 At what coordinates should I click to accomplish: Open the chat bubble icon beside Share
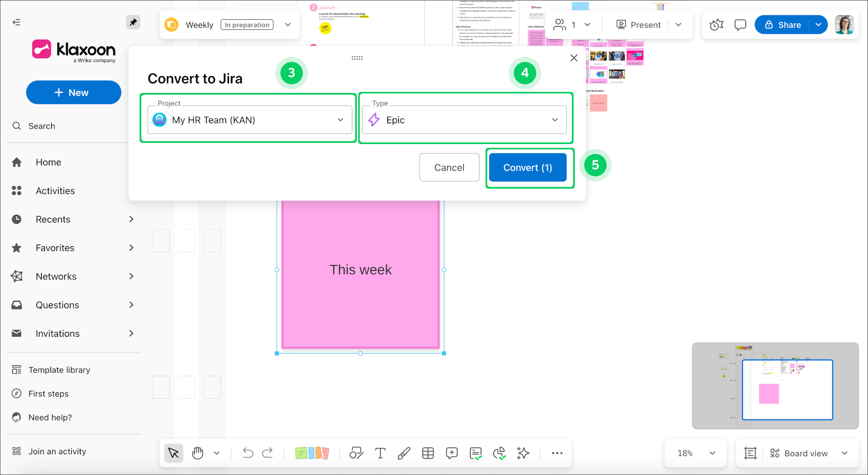coord(740,25)
